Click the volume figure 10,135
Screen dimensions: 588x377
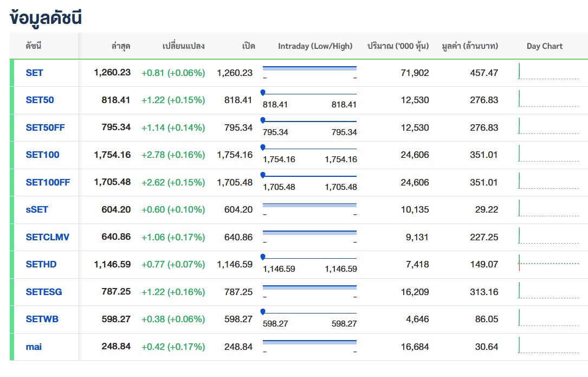tap(415, 209)
